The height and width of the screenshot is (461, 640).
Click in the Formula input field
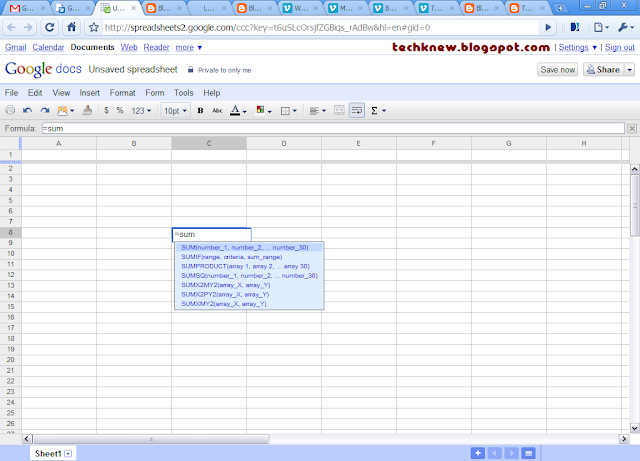333,128
